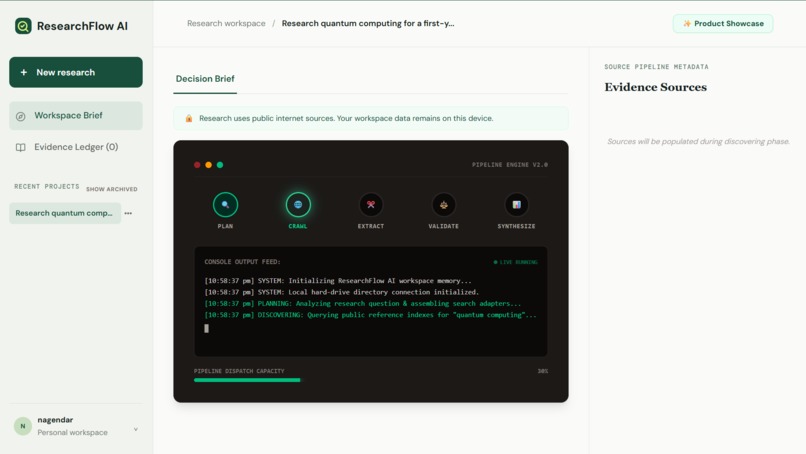Start a New research project
The height and width of the screenshot is (454, 806).
tap(76, 72)
